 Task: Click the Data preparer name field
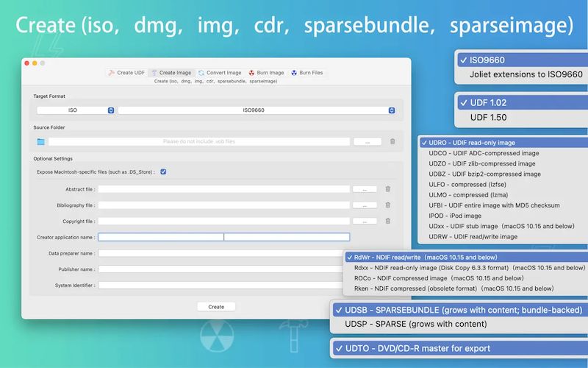(x=221, y=253)
